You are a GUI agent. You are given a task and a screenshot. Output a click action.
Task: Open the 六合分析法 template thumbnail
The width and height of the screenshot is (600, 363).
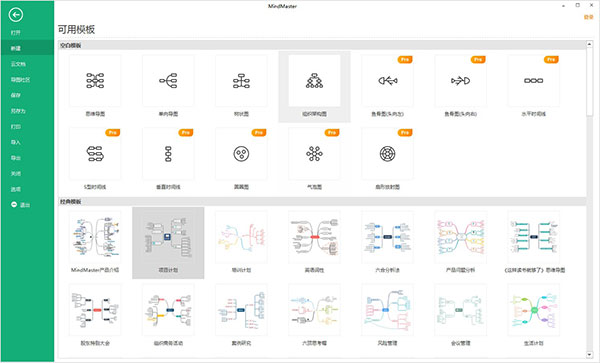[x=387, y=237]
